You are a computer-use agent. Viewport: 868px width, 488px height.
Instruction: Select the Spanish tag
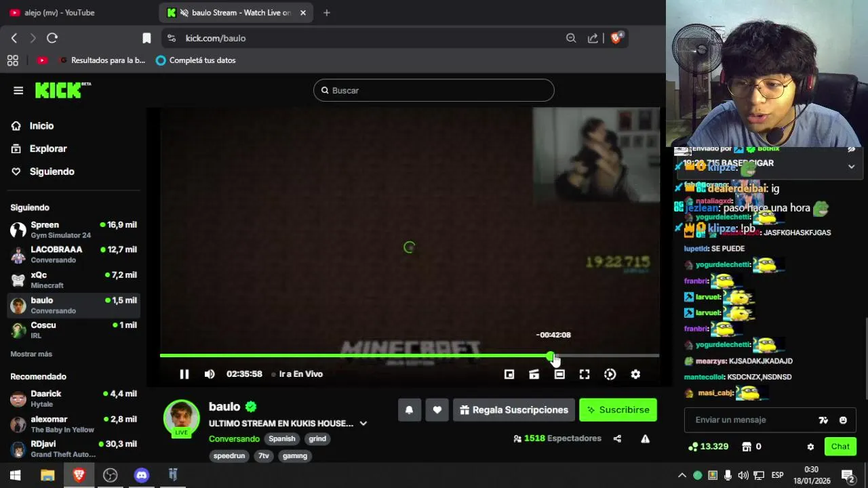[282, 439]
